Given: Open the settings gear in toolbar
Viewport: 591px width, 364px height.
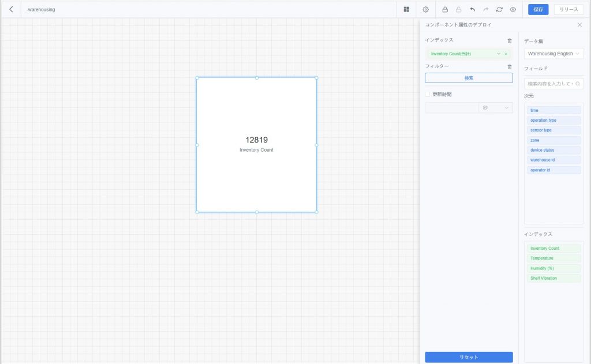Looking at the screenshot, I should pyautogui.click(x=426, y=9).
